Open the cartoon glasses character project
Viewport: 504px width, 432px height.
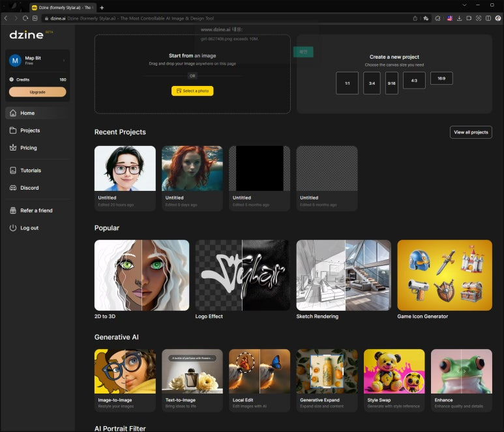pos(125,179)
